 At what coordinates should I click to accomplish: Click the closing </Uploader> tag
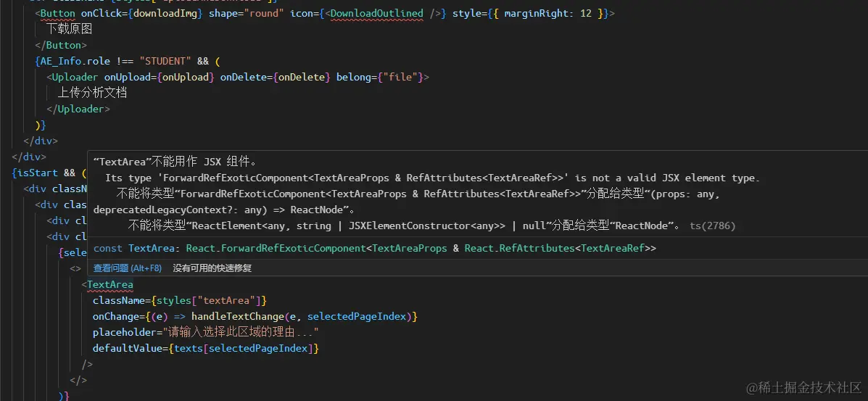point(78,109)
